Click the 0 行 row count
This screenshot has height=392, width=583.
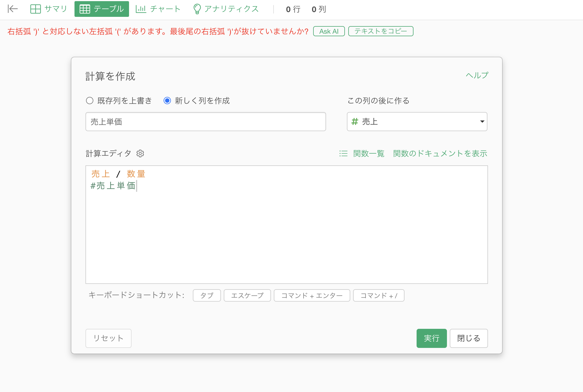[293, 9]
